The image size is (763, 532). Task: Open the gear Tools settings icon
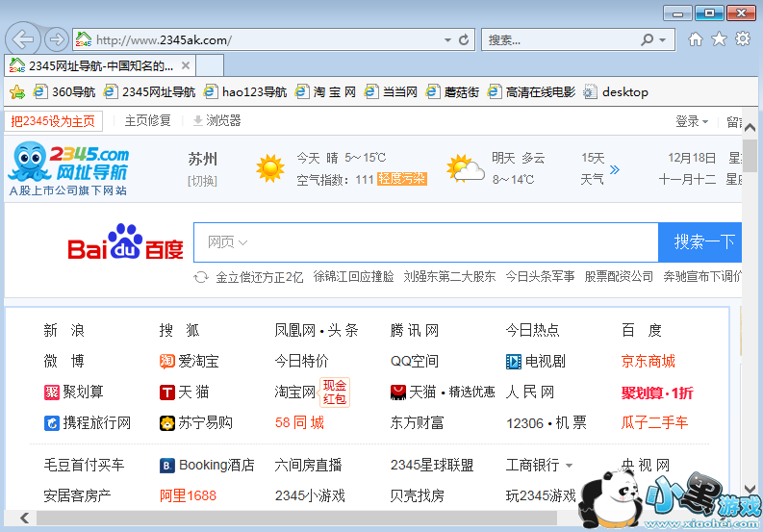743,39
